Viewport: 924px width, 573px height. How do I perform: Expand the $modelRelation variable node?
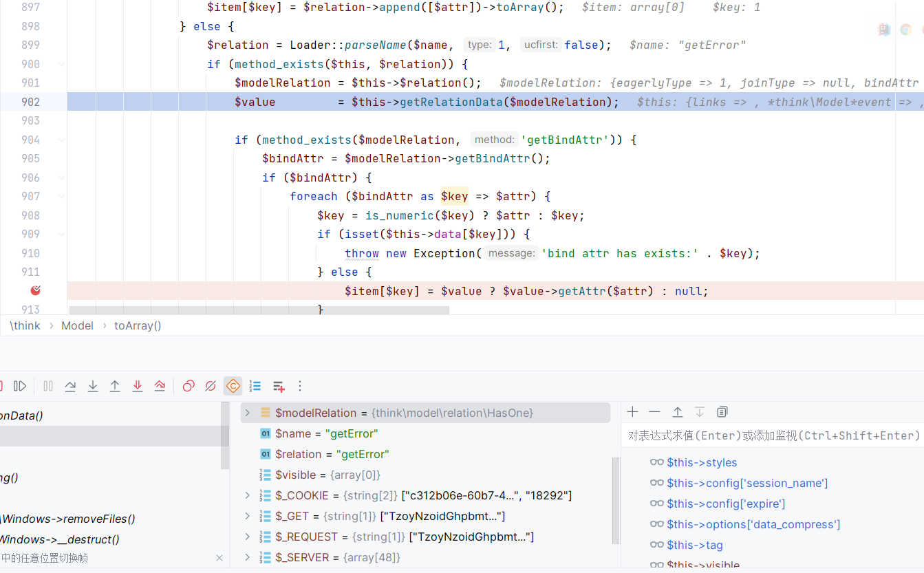[x=248, y=413]
